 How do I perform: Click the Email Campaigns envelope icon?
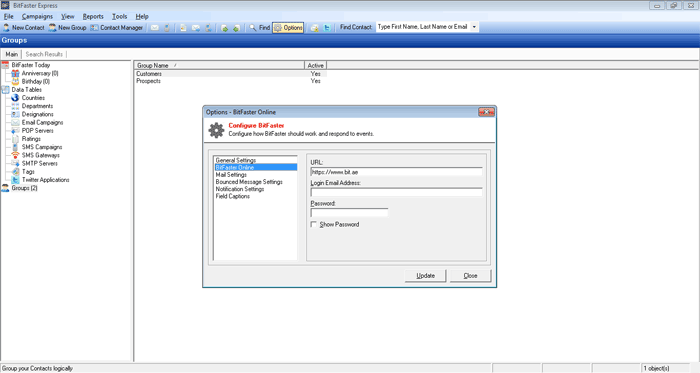click(x=15, y=122)
